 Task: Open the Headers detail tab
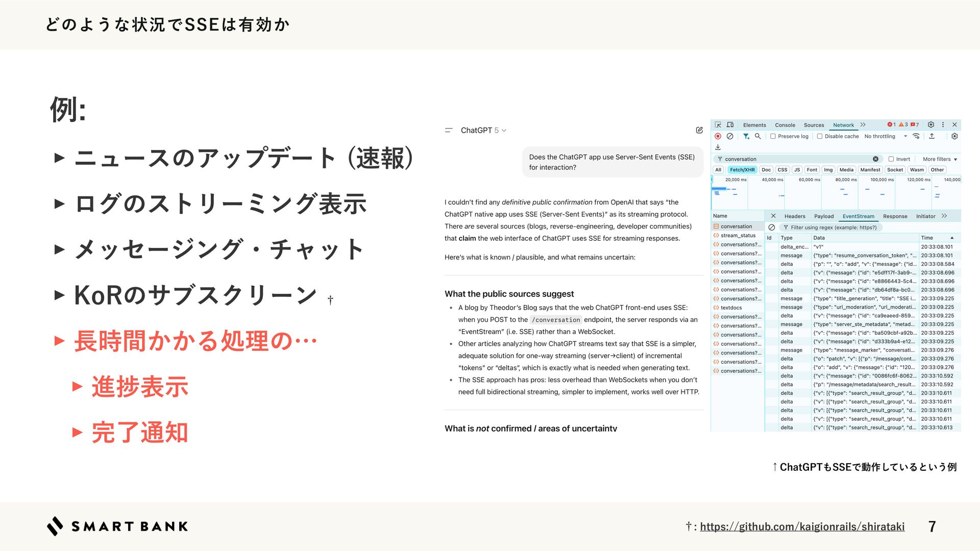795,216
